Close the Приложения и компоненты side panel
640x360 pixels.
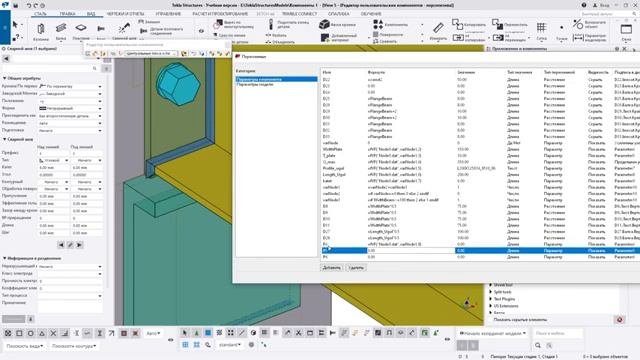click(x=624, y=49)
